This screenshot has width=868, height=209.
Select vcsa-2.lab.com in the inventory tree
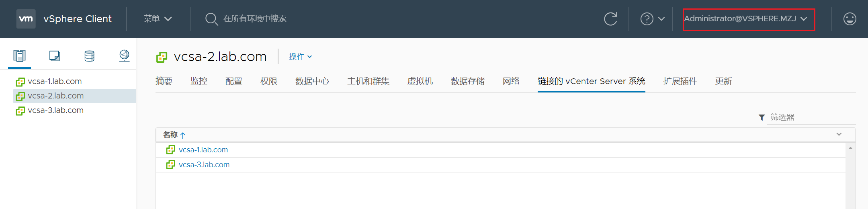coord(56,96)
